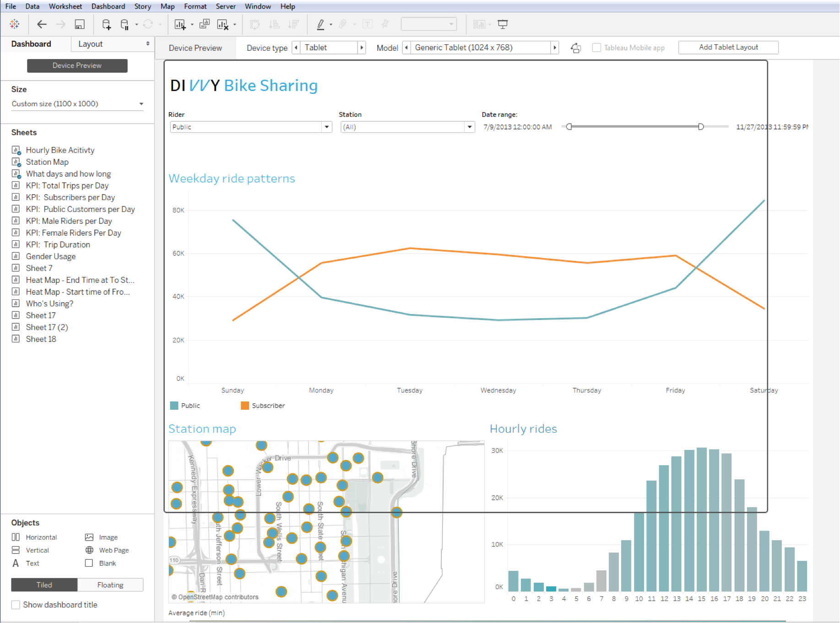Click the Undo back arrow
The width and height of the screenshot is (840, 623).
pyautogui.click(x=42, y=24)
